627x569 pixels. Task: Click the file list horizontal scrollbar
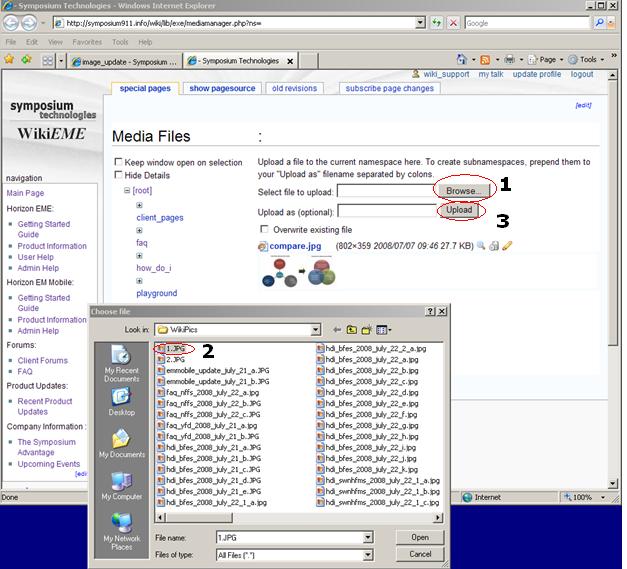click(300, 517)
